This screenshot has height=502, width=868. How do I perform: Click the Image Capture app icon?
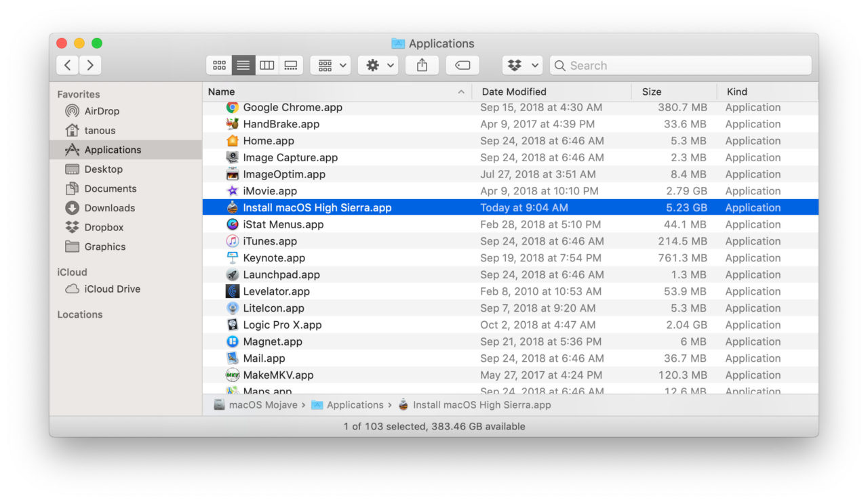233,157
